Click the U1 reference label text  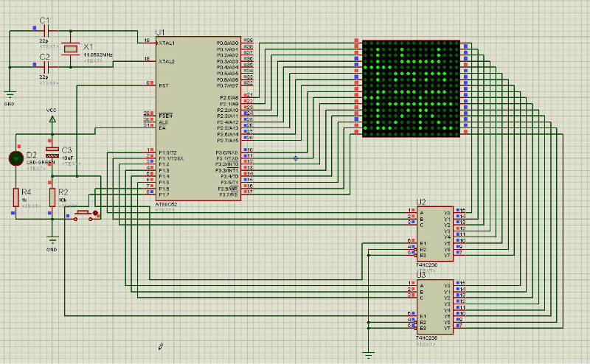[160, 32]
